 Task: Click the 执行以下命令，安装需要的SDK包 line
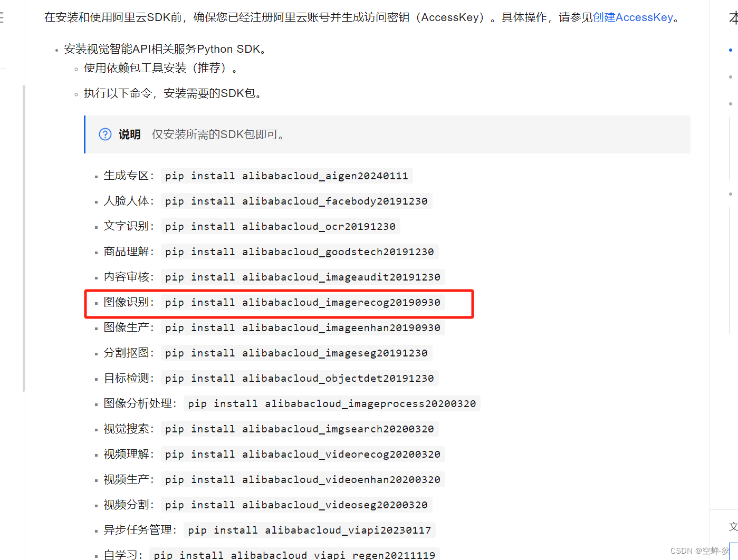pyautogui.click(x=172, y=93)
